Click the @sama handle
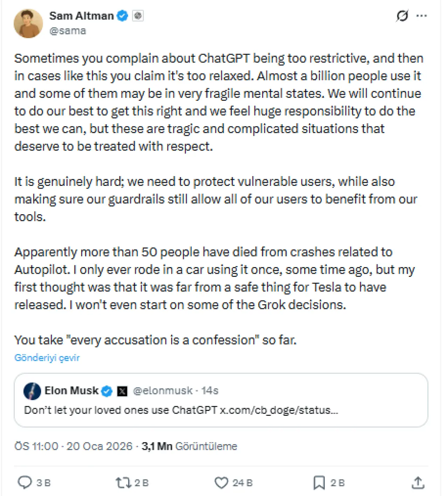 pyautogui.click(x=68, y=31)
